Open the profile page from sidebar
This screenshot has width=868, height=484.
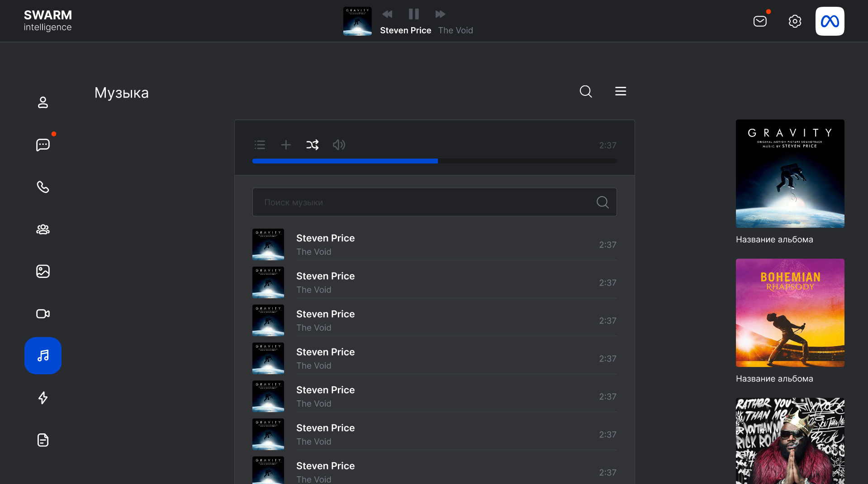click(43, 103)
